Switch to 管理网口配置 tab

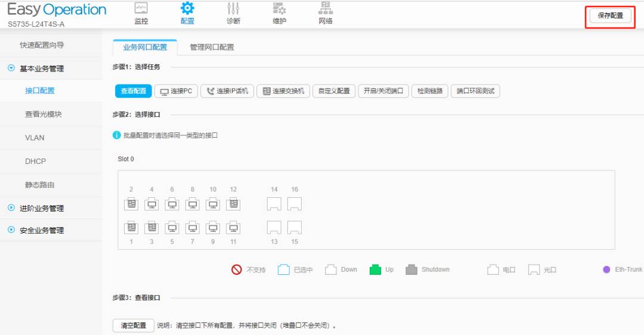click(x=212, y=47)
